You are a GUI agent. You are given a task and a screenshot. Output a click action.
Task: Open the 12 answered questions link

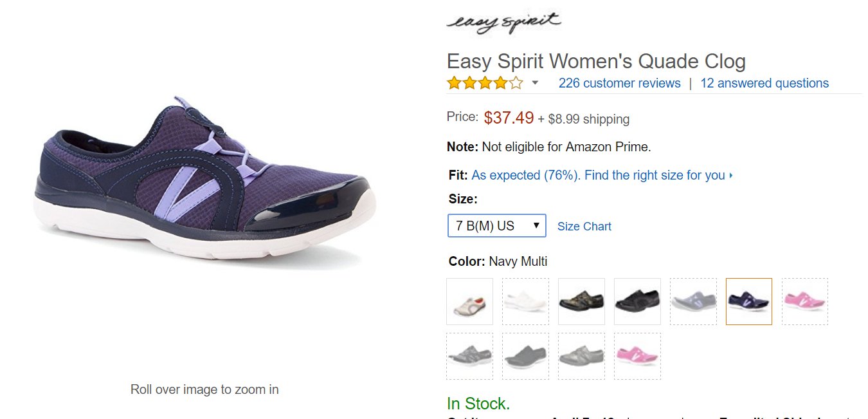tap(764, 83)
